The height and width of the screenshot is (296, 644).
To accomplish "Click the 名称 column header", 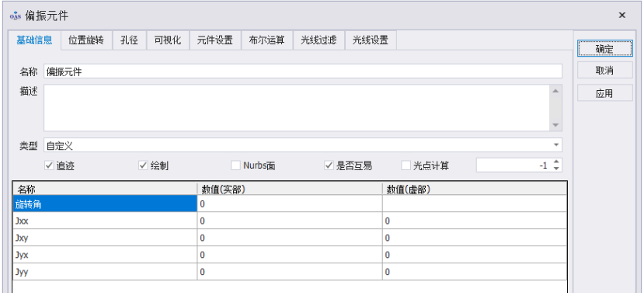I will [x=105, y=189].
